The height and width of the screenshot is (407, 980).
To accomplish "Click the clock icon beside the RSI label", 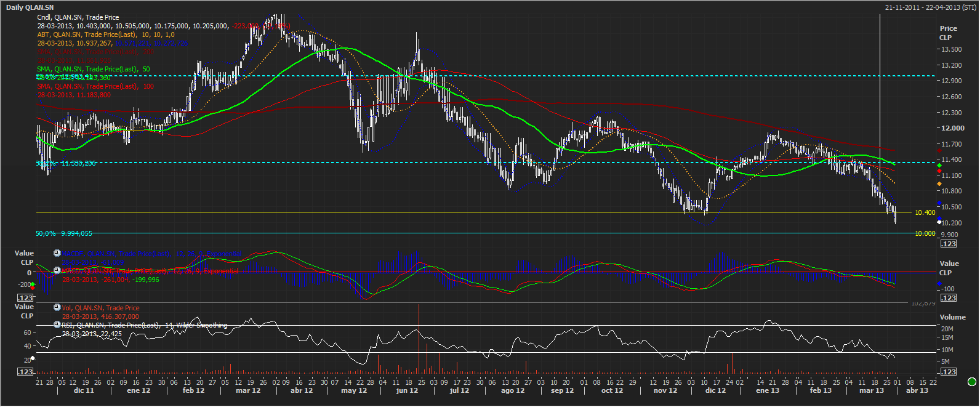I will pyautogui.click(x=57, y=324).
